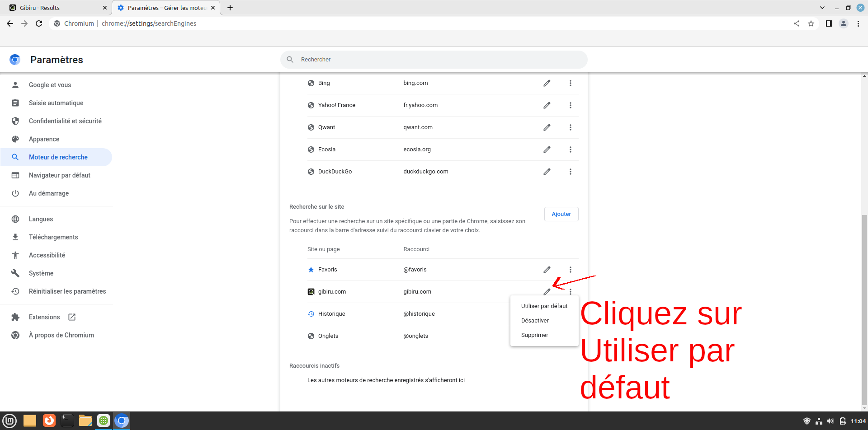Image resolution: width=868 pixels, height=430 pixels.
Task: Switch to the Gibiru Results tab
Action: coord(54,8)
